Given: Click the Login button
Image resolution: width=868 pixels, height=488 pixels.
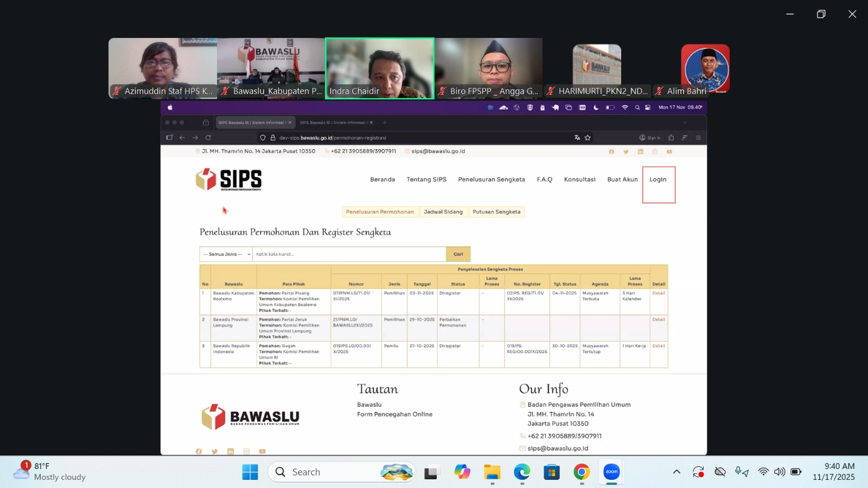Looking at the screenshot, I should [x=658, y=179].
